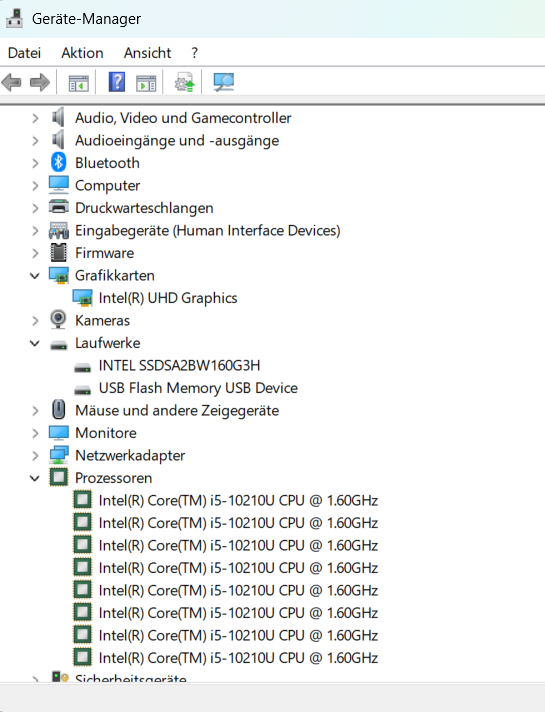Viewport: 545px width, 712px height.
Task: Toggle the show/hide console tree button
Action: [79, 83]
